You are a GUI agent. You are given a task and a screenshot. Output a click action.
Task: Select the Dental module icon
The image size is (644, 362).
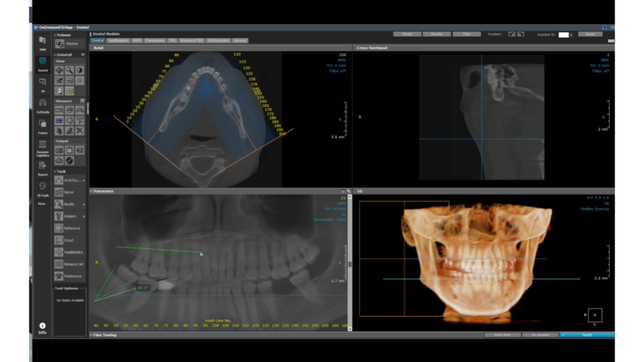(x=42, y=64)
